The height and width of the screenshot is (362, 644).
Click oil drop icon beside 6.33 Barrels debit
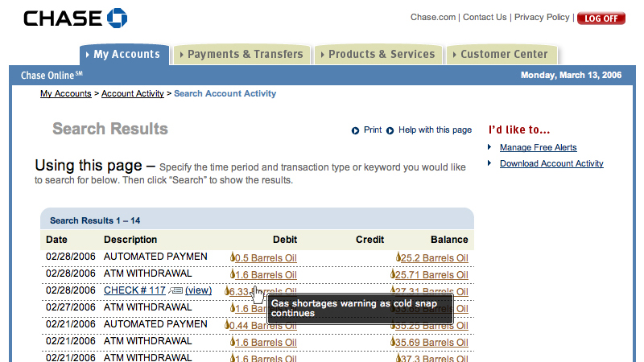[x=227, y=290]
